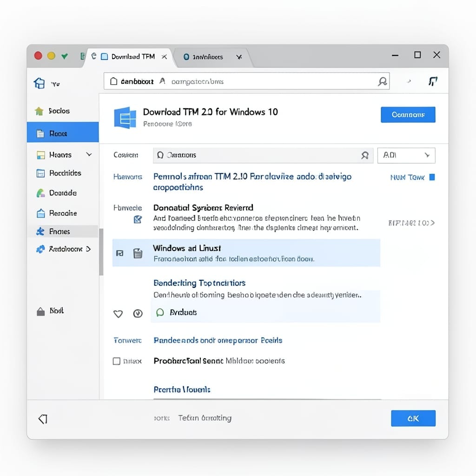Expand the Heams sidebar chevron
Screen dimensions: 476x476
pos(89,154)
